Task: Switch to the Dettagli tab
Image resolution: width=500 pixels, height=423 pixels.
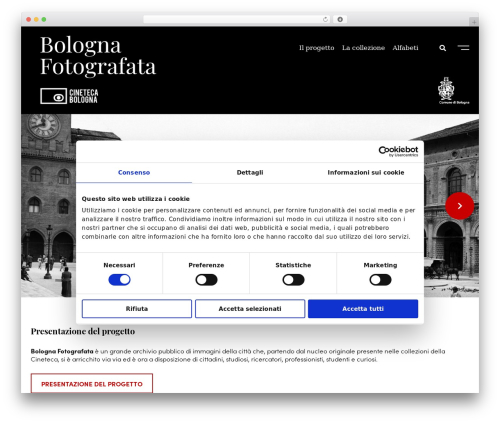Action: coord(250,173)
